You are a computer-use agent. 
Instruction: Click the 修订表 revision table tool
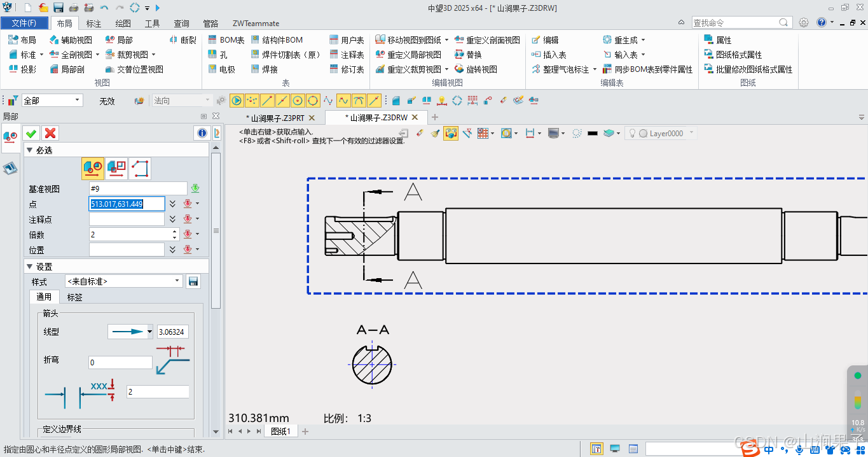click(x=347, y=69)
